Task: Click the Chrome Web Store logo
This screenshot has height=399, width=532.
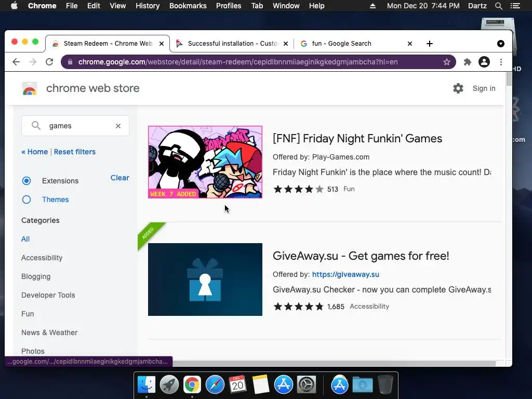Action: coord(30,88)
